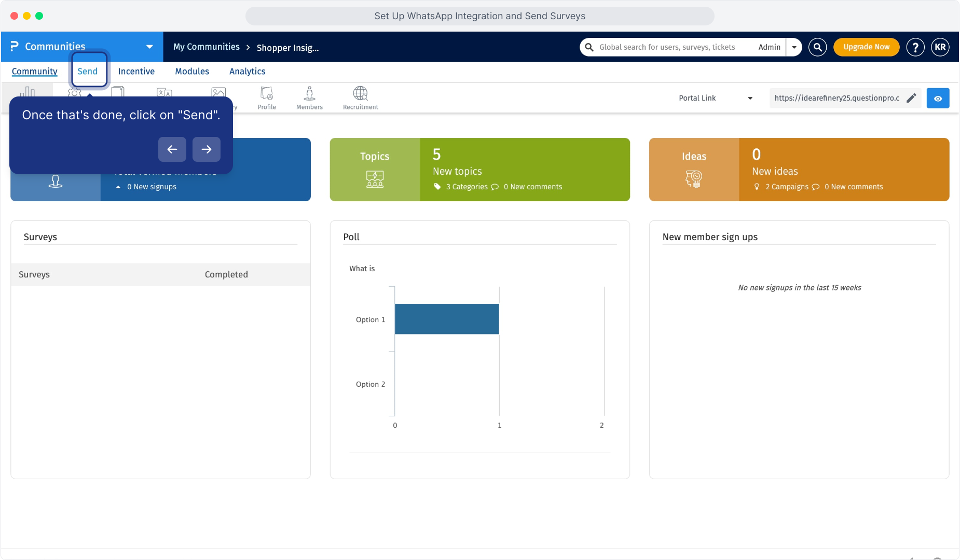Click the Upgrade Now button

pyautogui.click(x=867, y=47)
